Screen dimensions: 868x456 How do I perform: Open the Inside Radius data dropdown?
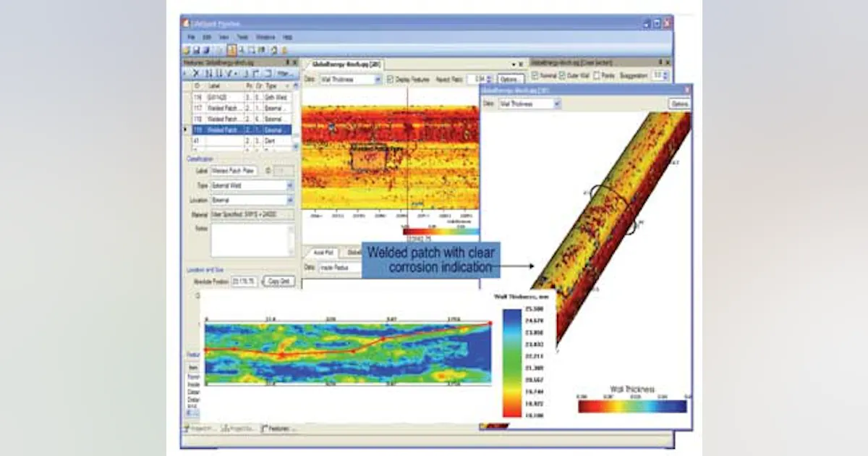[340, 268]
